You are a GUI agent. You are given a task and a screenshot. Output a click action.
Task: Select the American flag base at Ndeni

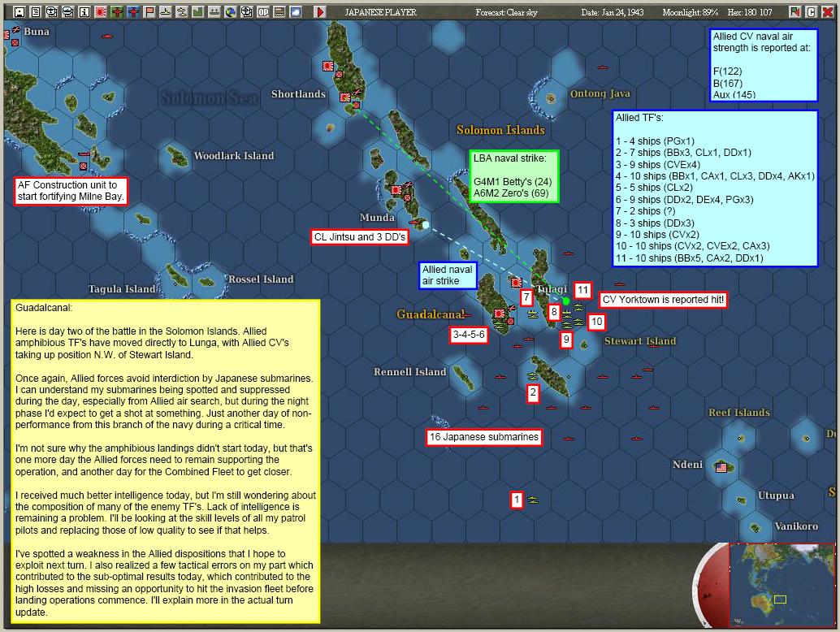point(721,468)
